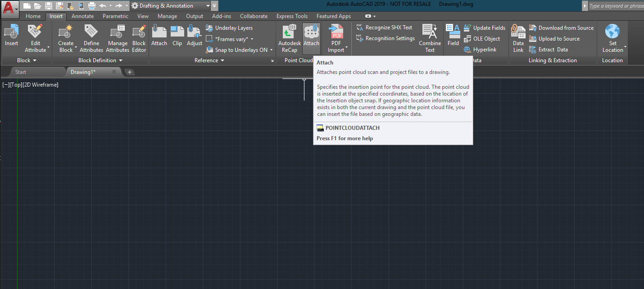This screenshot has width=644, height=289.
Task: Click Update Fields
Action: pos(485,28)
